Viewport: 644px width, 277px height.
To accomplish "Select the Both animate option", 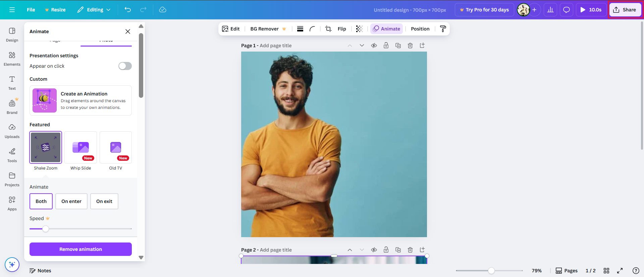I will point(41,201).
